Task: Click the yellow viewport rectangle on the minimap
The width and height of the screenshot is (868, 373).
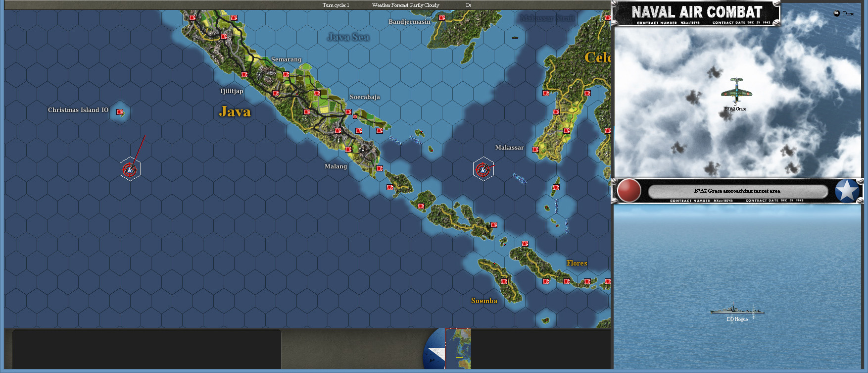Action: click(459, 355)
